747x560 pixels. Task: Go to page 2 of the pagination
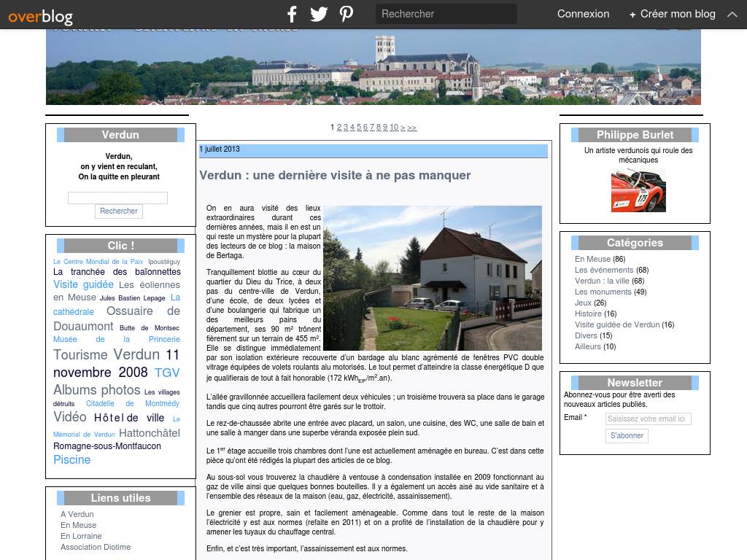tap(339, 128)
